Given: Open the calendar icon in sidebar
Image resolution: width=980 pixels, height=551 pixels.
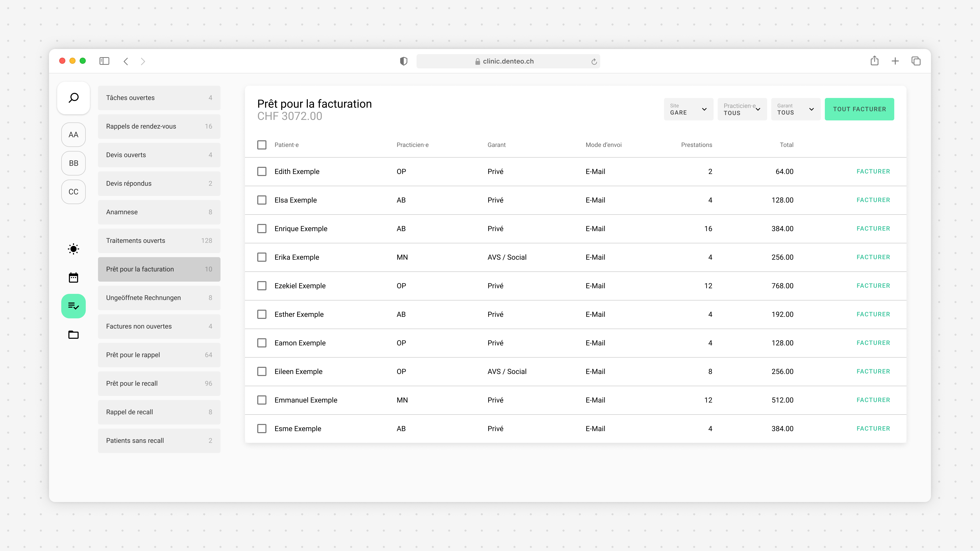Looking at the screenshot, I should (x=73, y=278).
